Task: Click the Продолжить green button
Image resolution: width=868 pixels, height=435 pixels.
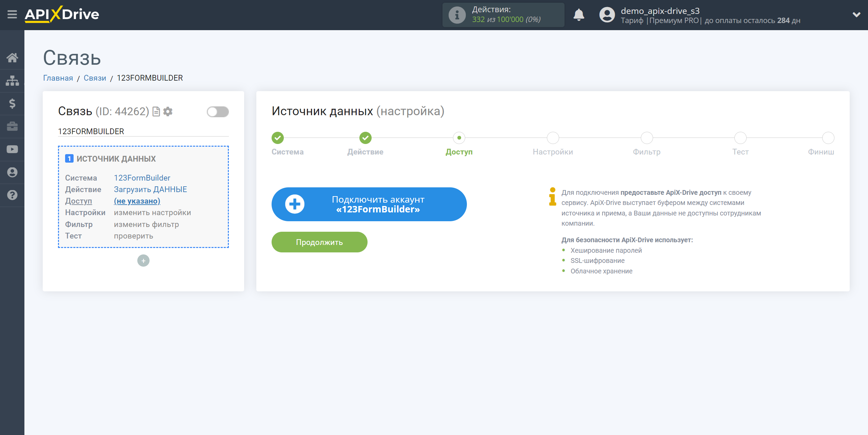Action: click(319, 242)
